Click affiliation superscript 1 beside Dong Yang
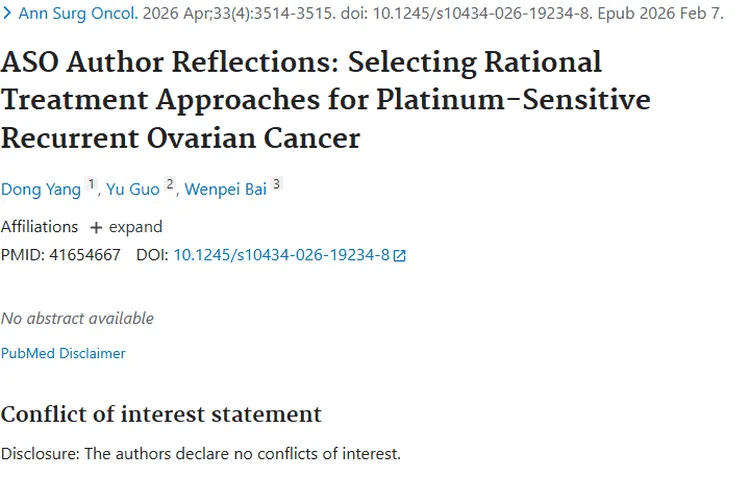 (92, 185)
